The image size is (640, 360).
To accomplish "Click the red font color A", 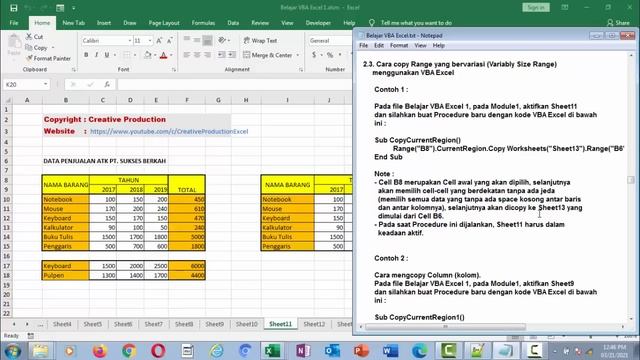I will click(x=164, y=55).
